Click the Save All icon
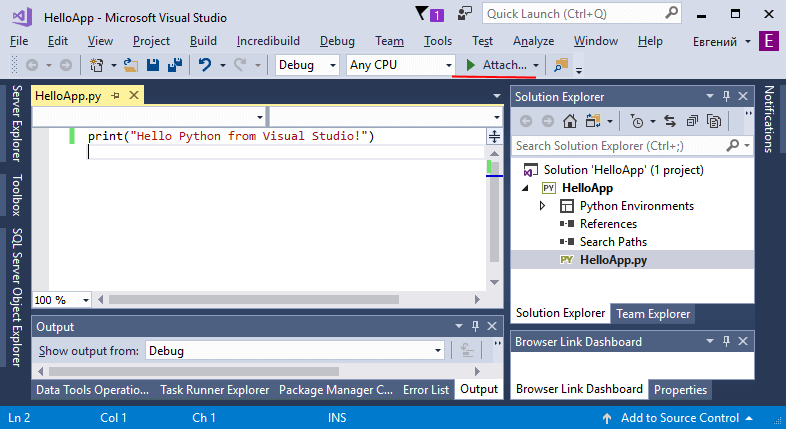The height and width of the screenshot is (429, 786). [174, 65]
